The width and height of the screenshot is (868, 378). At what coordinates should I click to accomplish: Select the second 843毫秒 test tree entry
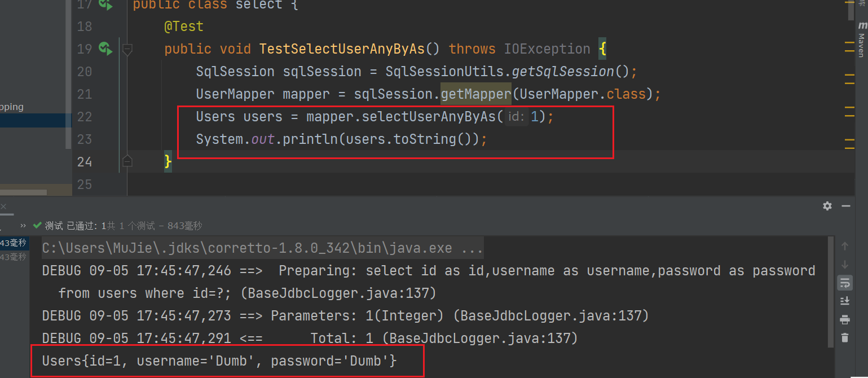(x=13, y=257)
